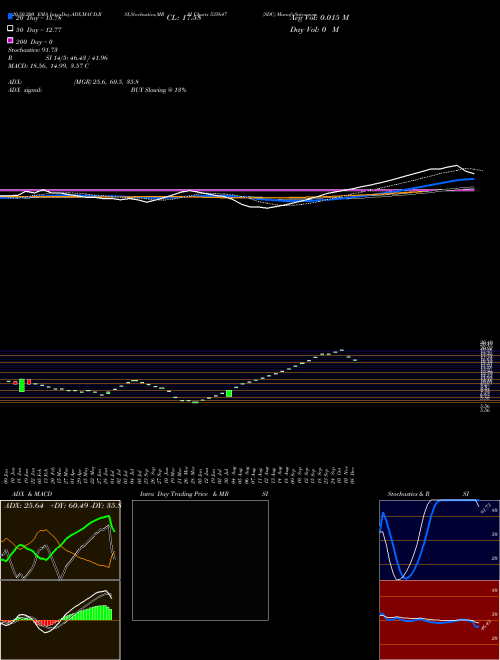
Task: Open the MACD histogram chart panel
Action: 60,620
